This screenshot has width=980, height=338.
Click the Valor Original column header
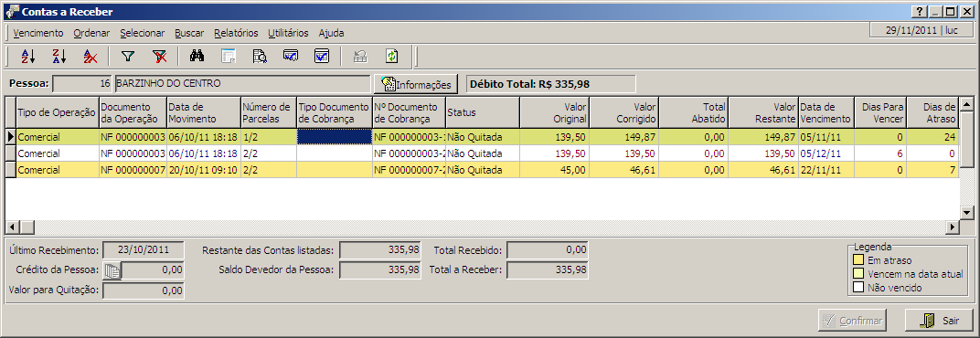click(x=554, y=112)
